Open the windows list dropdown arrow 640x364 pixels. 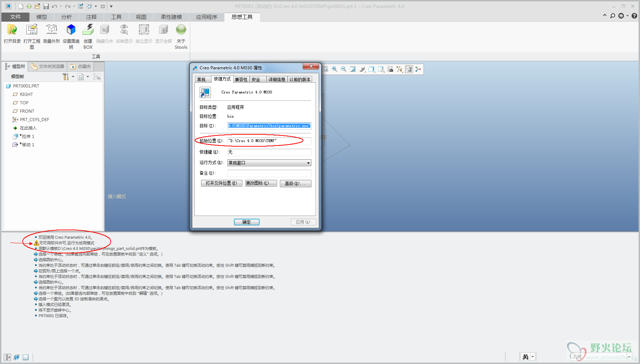[x=96, y=6]
